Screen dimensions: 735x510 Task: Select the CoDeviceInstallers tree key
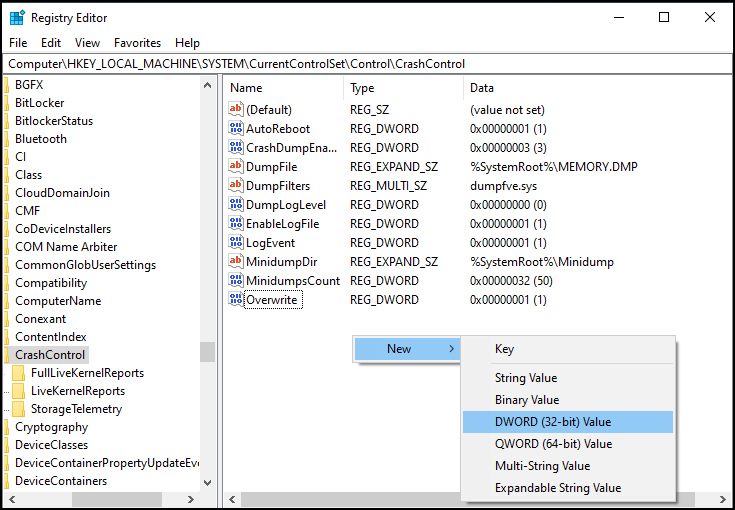(63, 229)
